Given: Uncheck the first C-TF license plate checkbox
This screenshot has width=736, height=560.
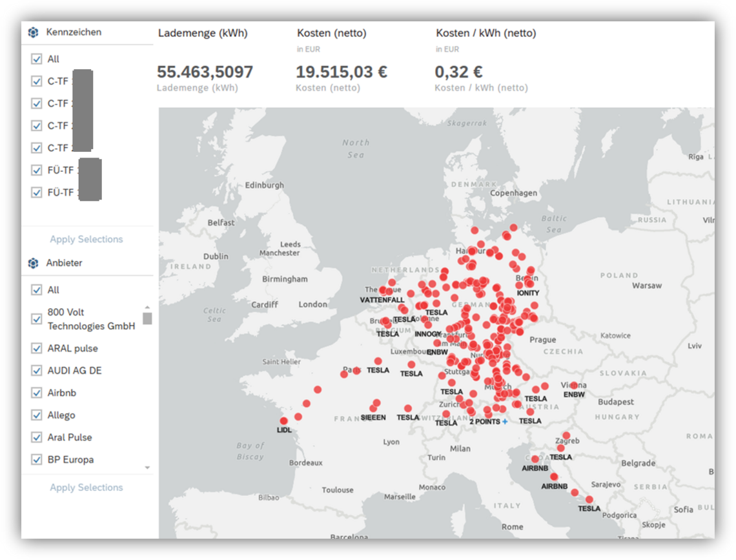Looking at the screenshot, I should pos(36,81).
